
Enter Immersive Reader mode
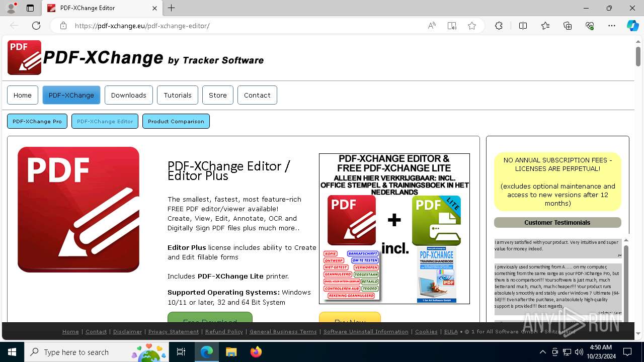[452, 26]
